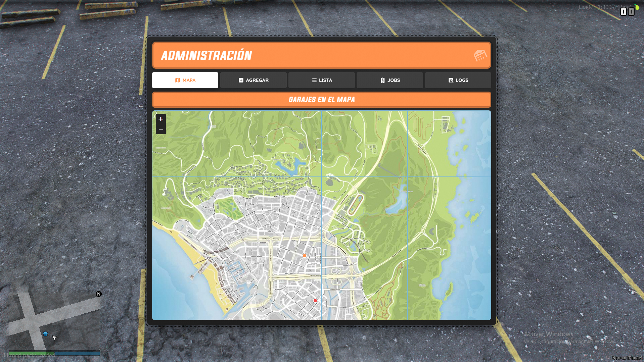Click the racetrack oval on the map

tap(355, 204)
